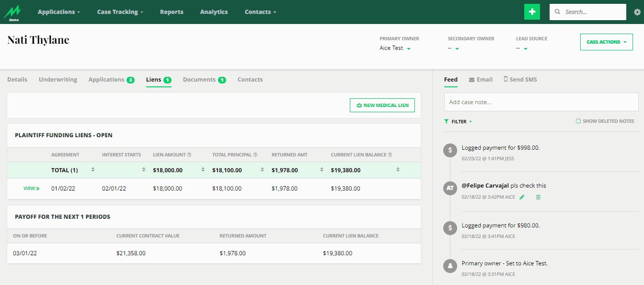Open the Case Actions dropdown
This screenshot has width=644, height=285.
606,42
